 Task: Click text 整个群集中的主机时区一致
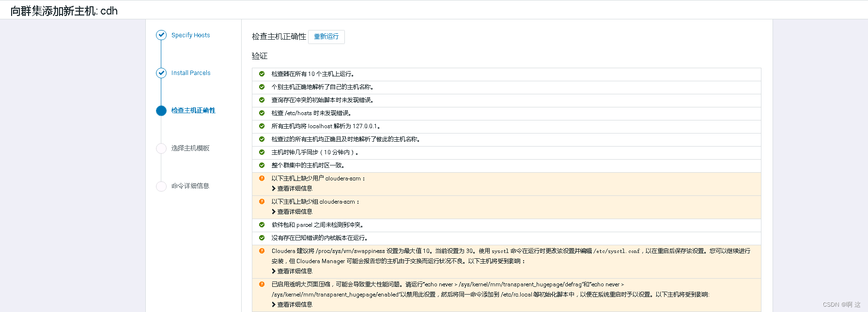[308, 165]
